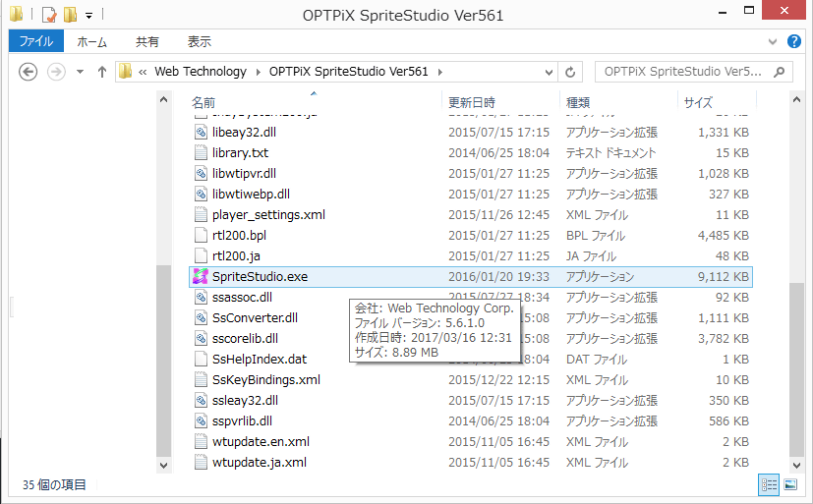813x504 pixels.
Task: Click navigation pane scroll down arrow
Action: point(163,465)
